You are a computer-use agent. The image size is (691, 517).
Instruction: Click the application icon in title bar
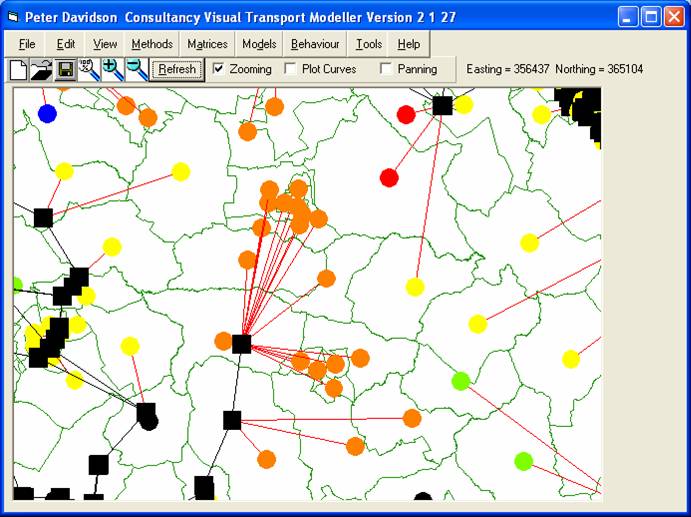[14, 18]
